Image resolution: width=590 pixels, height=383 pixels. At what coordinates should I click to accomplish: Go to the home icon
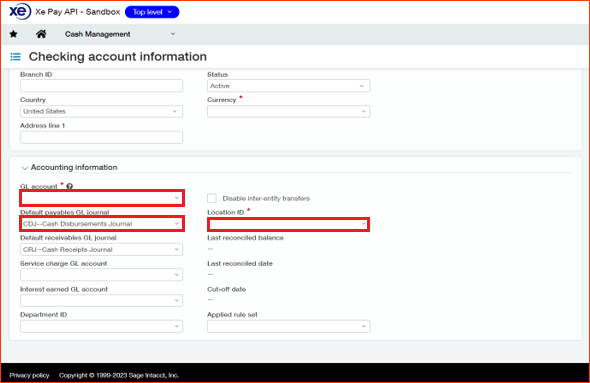coord(41,34)
